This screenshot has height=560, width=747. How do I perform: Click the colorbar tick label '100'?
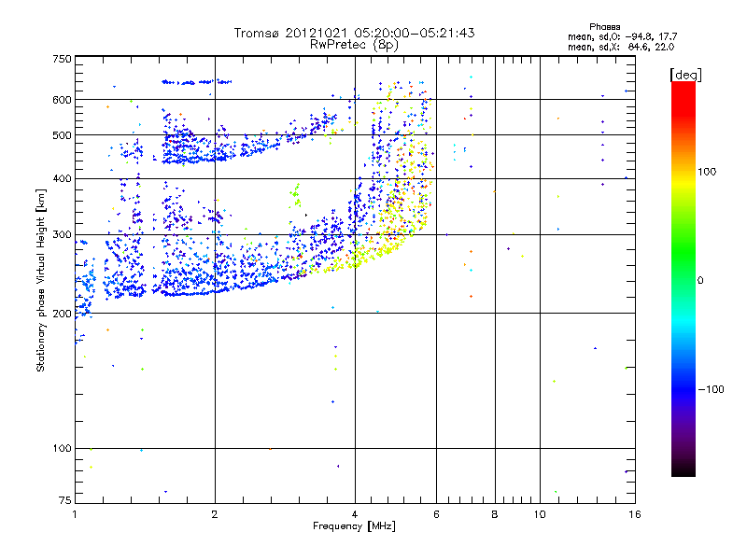click(x=707, y=172)
